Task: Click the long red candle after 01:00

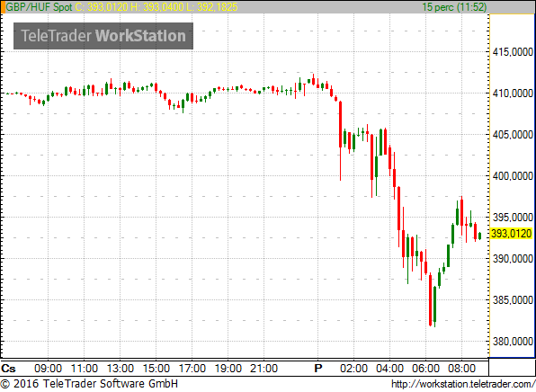Action: [341, 124]
